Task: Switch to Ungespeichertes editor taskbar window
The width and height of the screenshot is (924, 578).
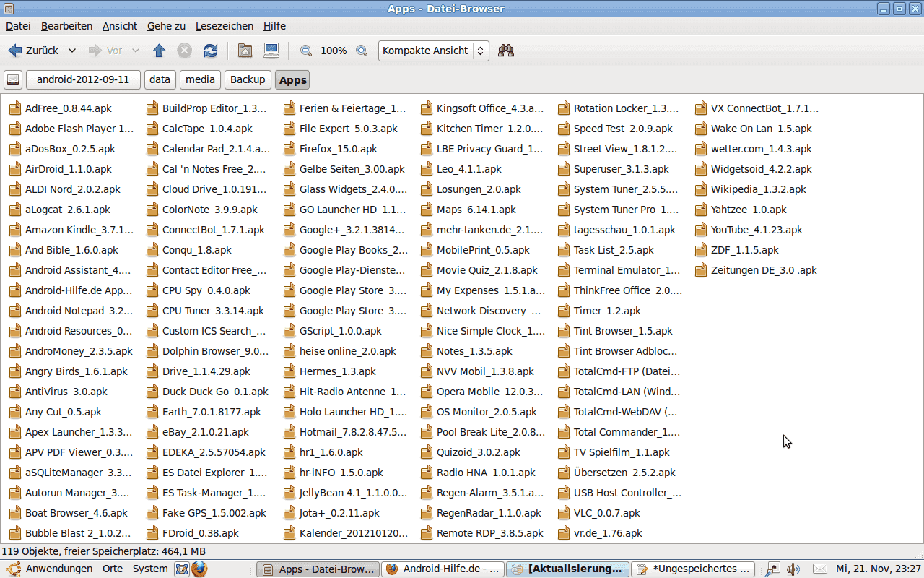Action: coord(692,569)
